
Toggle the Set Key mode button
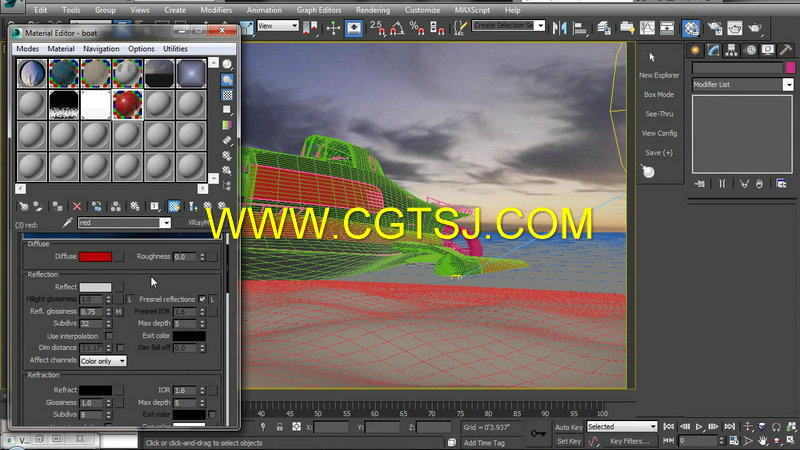(568, 441)
